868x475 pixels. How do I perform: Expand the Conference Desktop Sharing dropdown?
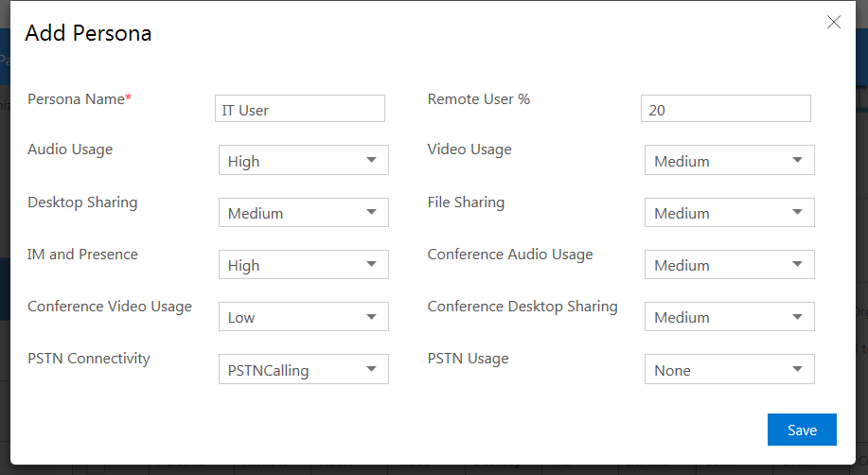point(729,317)
